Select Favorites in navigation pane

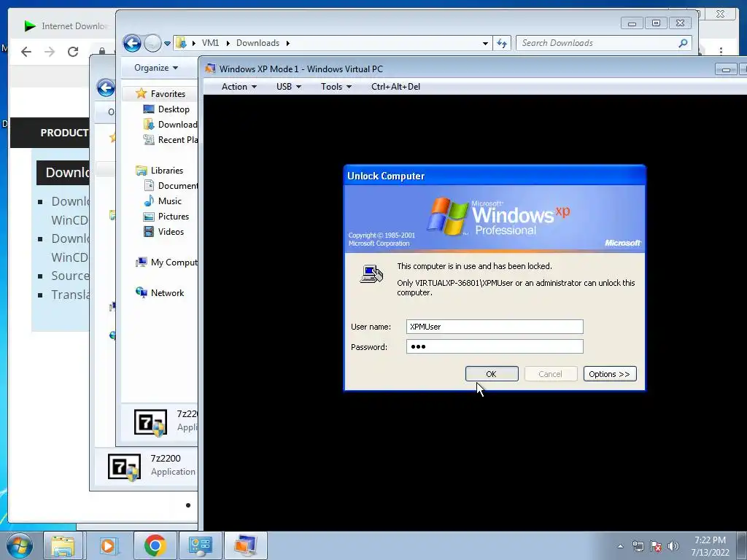click(168, 94)
